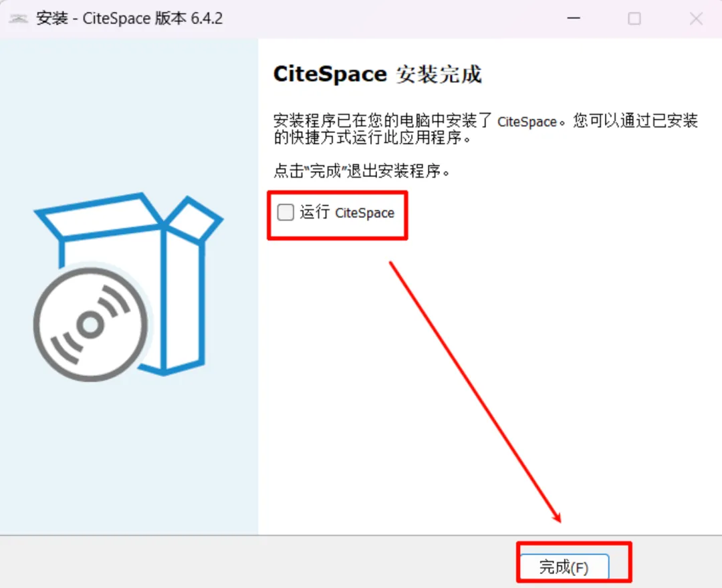The image size is (722, 588).
Task: Click the word CiteSpace in the description paragraph
Action: tap(527, 122)
